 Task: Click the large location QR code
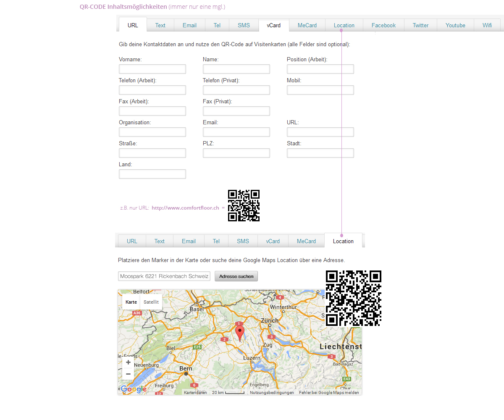point(354,298)
